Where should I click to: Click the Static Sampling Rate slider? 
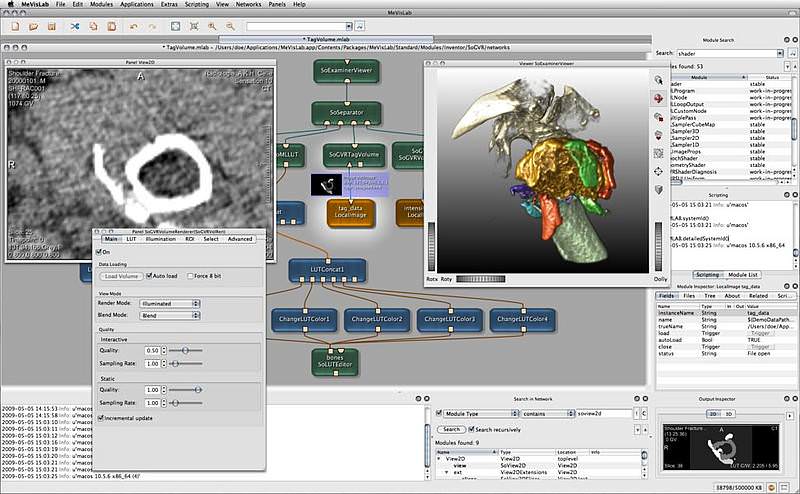pyautogui.click(x=186, y=403)
